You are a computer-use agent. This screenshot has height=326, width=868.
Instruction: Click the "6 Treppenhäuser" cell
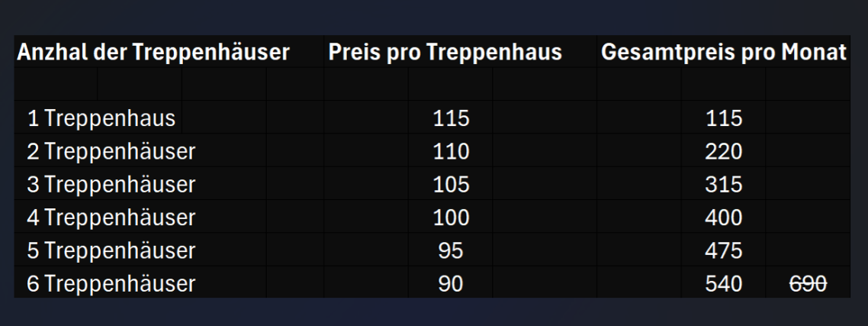[x=111, y=284]
